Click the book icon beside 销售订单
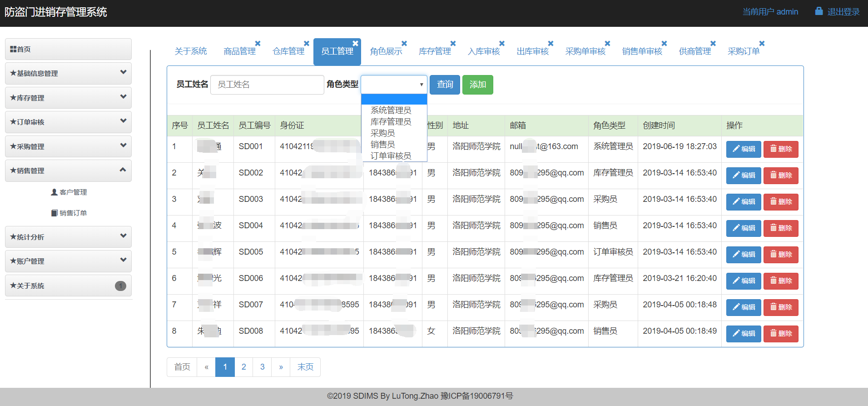 [55, 213]
